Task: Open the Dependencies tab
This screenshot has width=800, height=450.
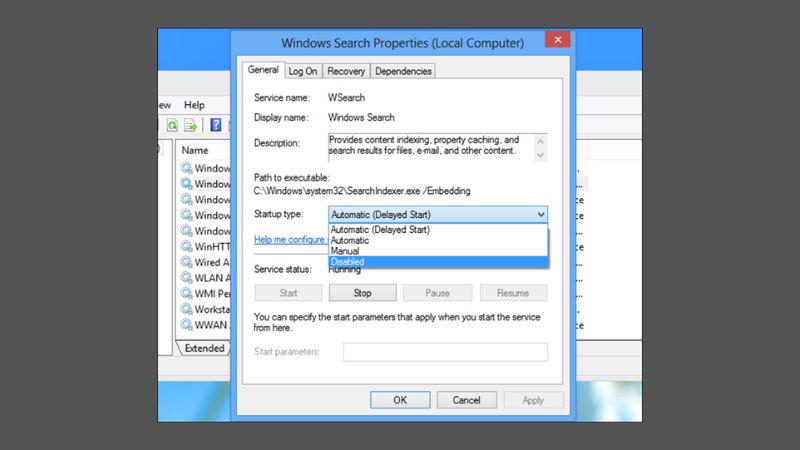Action: (404, 71)
